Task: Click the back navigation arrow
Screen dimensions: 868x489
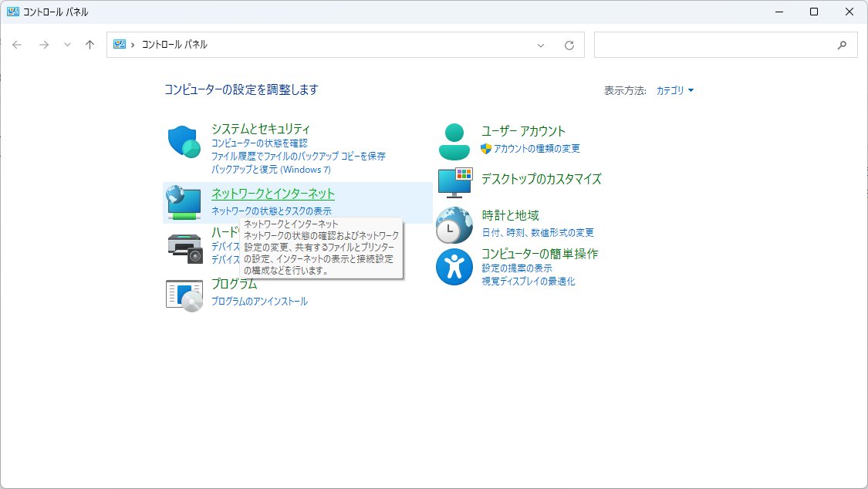Action: [17, 45]
